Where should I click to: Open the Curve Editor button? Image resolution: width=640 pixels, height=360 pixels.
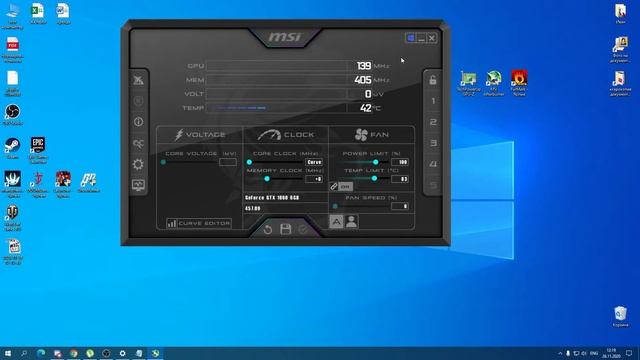click(x=199, y=223)
